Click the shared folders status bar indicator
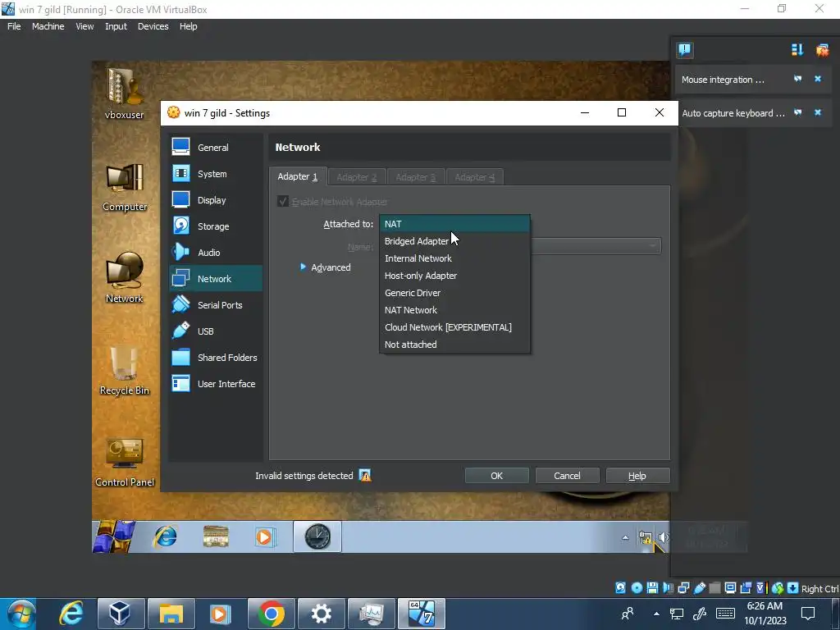 click(x=715, y=588)
